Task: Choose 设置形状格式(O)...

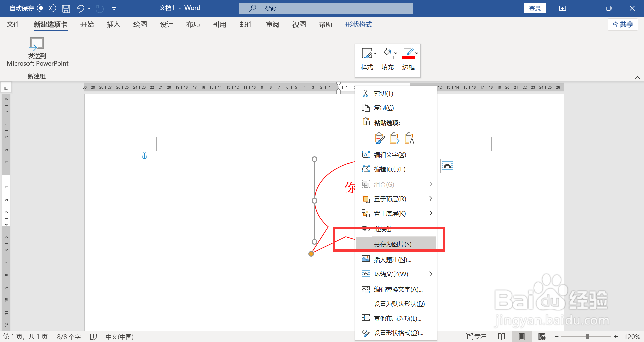Action: click(x=396, y=333)
